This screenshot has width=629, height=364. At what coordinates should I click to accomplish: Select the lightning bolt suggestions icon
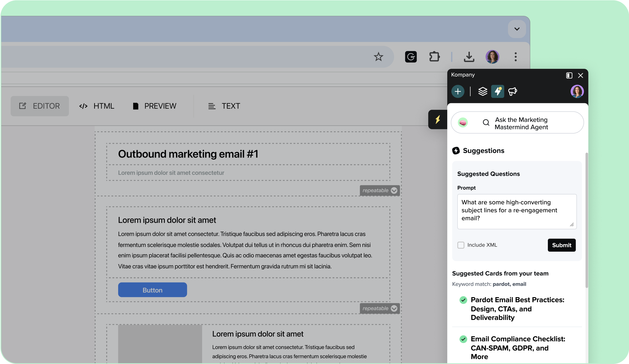coord(498,92)
